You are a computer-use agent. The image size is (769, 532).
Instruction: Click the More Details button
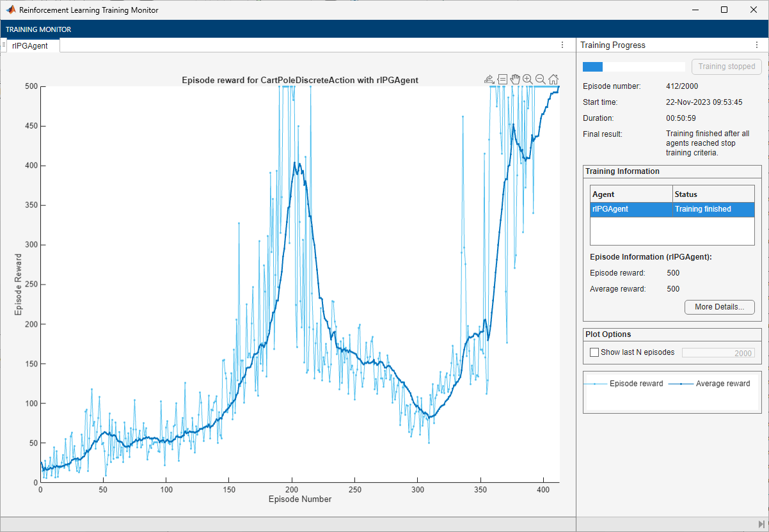pos(719,307)
